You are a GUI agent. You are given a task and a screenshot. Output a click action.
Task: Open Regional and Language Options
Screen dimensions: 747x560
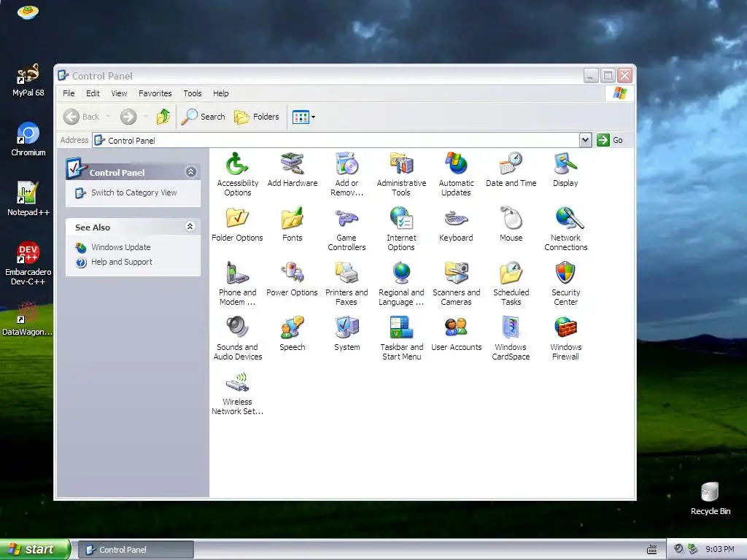click(401, 284)
